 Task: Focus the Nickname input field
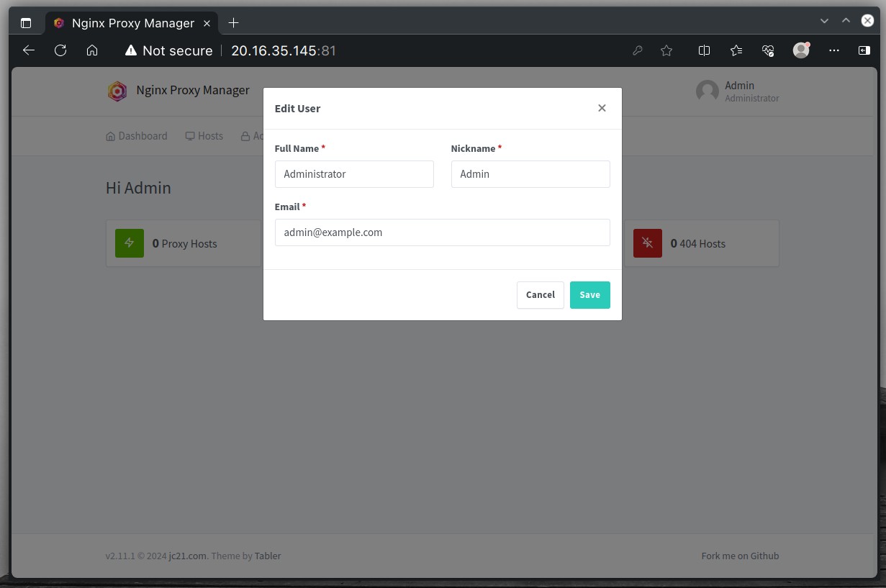(530, 174)
